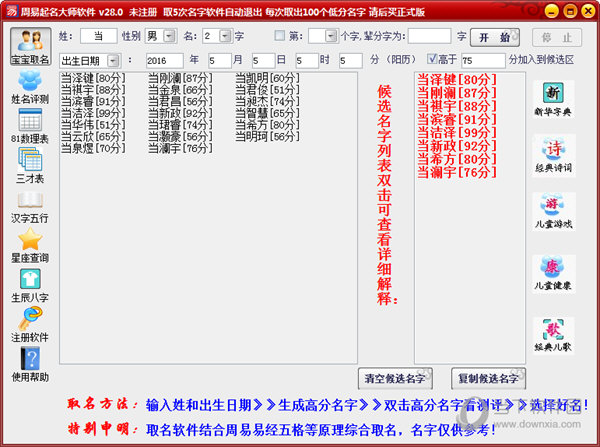
Task: Open the 姓名评测 name evaluation icon
Action: click(30, 88)
